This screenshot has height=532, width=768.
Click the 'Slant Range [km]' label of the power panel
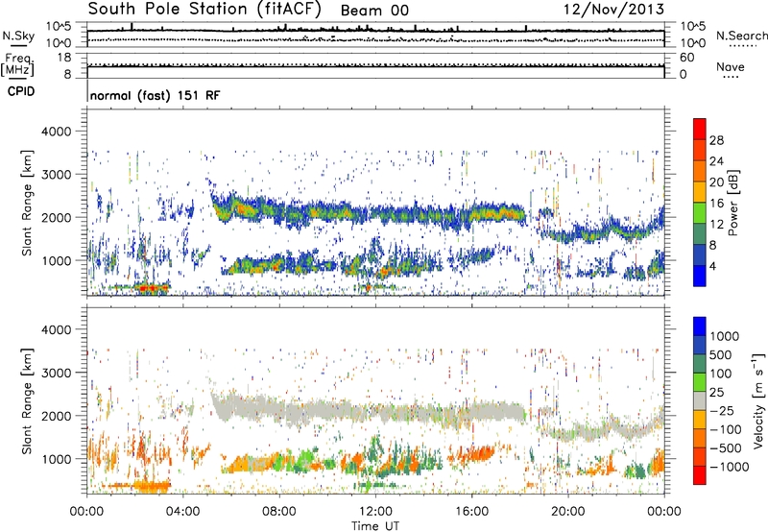(x=27, y=203)
